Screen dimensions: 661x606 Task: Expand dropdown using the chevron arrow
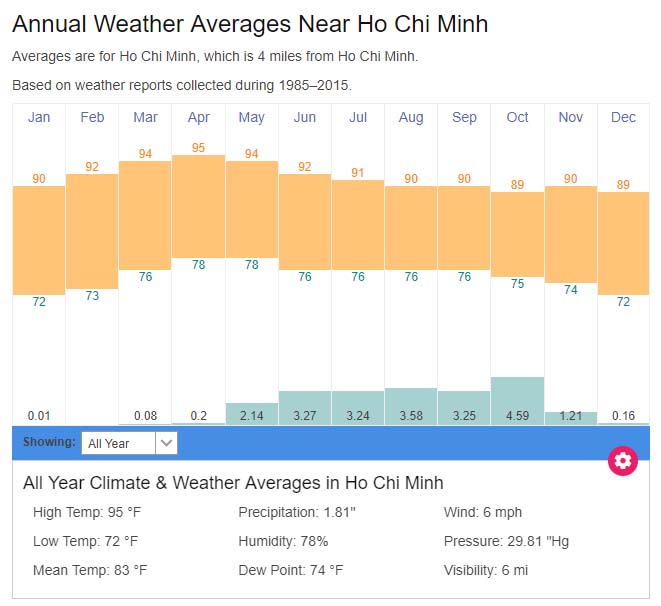pyautogui.click(x=167, y=443)
